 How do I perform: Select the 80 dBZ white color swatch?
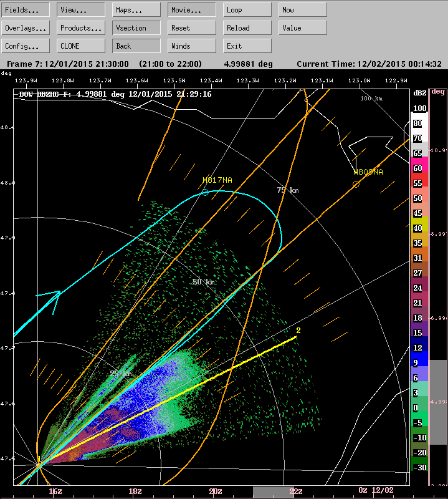pyautogui.click(x=419, y=119)
